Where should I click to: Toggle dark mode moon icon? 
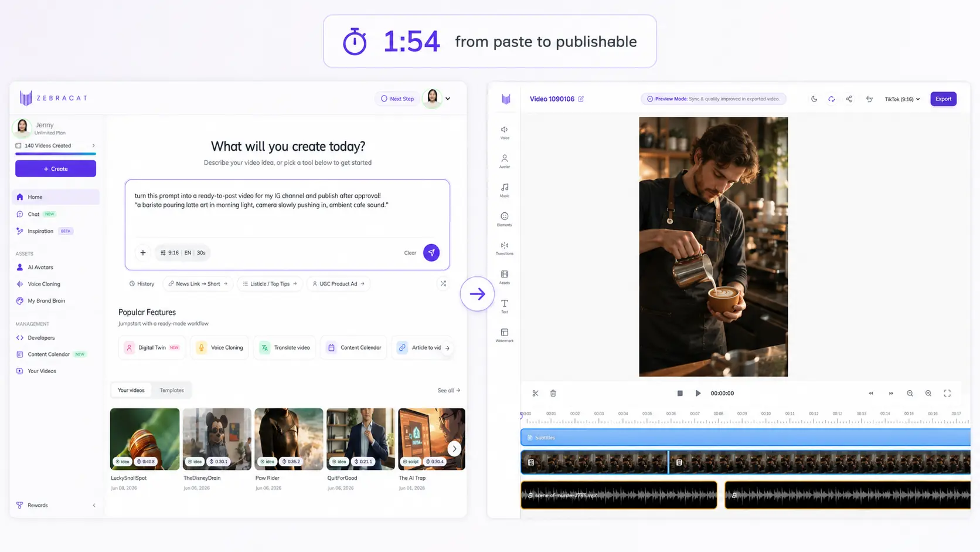click(814, 99)
